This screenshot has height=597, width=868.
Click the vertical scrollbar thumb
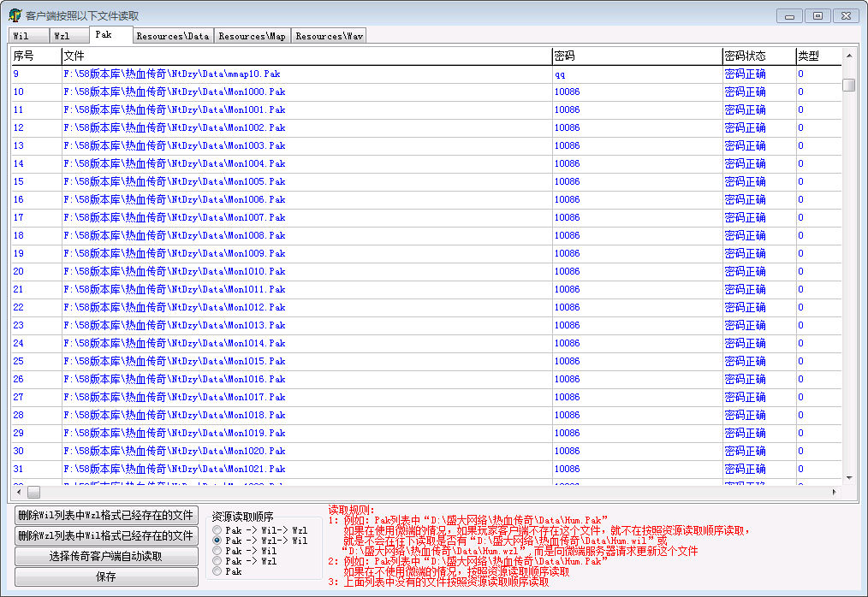(x=849, y=85)
